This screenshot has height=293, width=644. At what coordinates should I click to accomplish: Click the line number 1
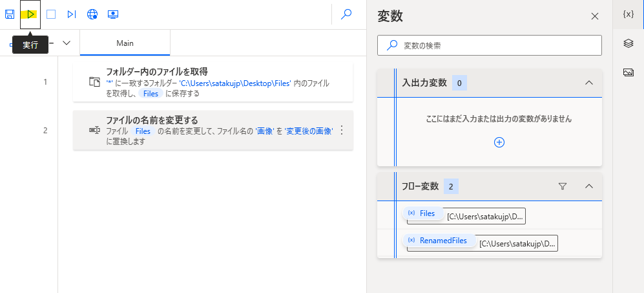point(46,82)
